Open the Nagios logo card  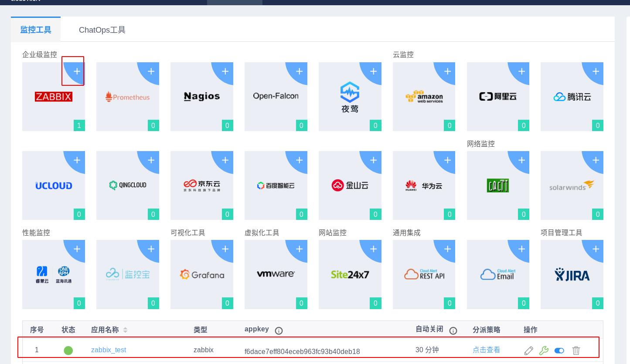click(202, 96)
